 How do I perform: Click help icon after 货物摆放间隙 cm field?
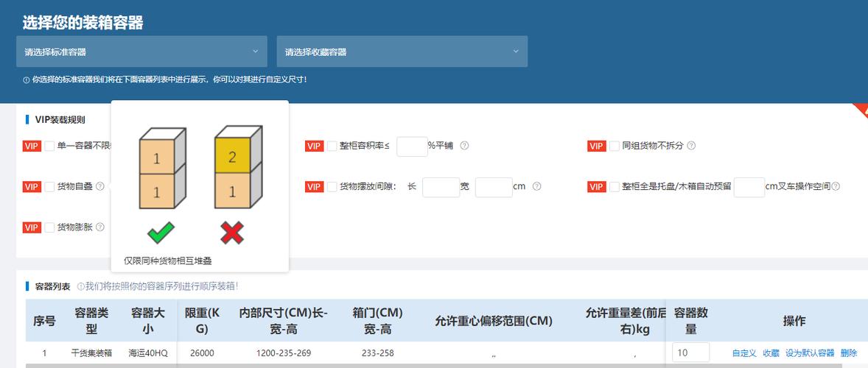point(537,187)
